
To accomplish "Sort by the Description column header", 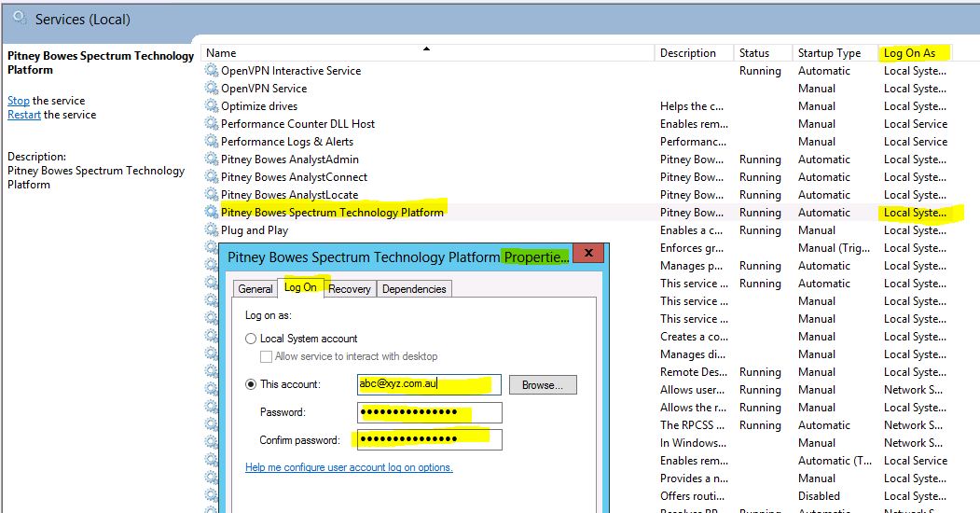I will click(x=694, y=53).
